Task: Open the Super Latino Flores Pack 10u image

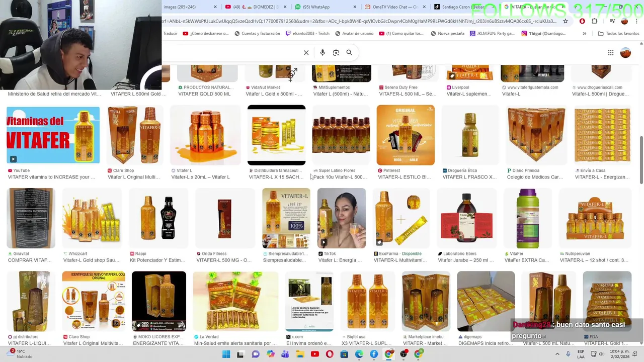Action: pos(341,135)
